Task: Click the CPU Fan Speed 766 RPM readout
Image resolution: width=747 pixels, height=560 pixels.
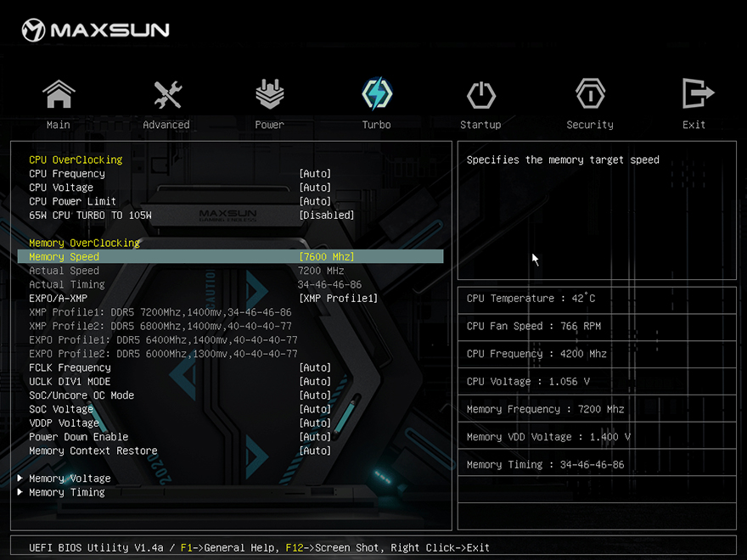Action: tap(534, 326)
